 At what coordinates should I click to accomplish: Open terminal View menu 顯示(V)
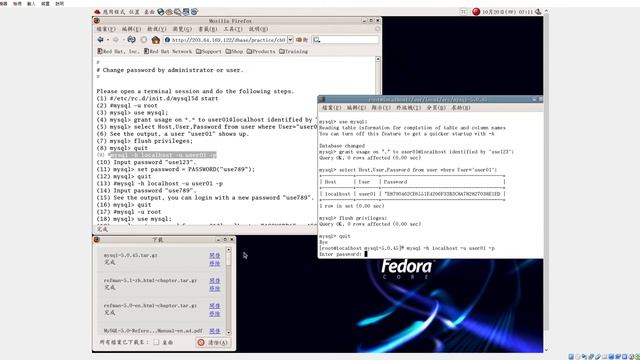coord(381,108)
